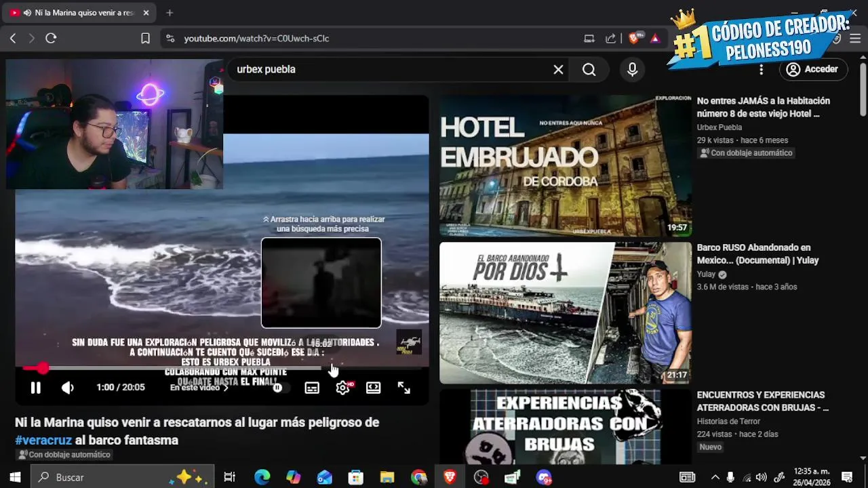Follow the #veracruz hashtag link
The width and height of the screenshot is (868, 488).
coord(43,441)
